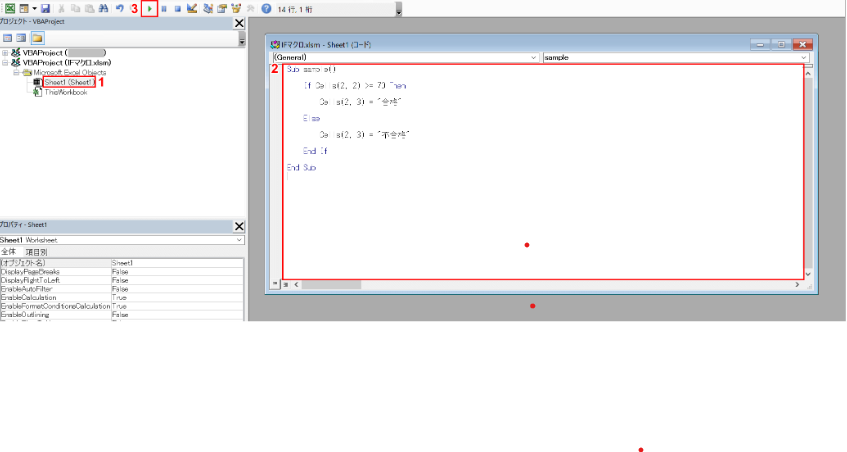Toggle Folders view in Project panel
This screenshot has height=452, width=847.
[x=37, y=37]
